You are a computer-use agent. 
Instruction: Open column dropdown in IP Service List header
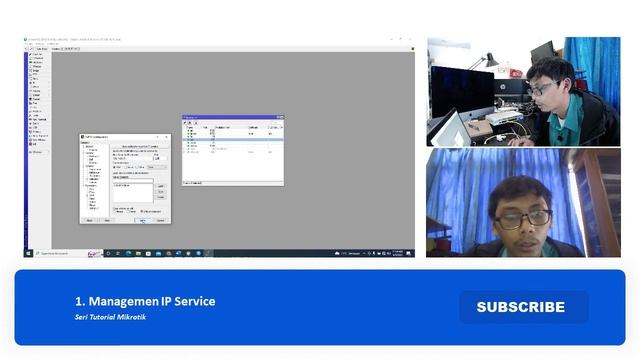click(282, 127)
